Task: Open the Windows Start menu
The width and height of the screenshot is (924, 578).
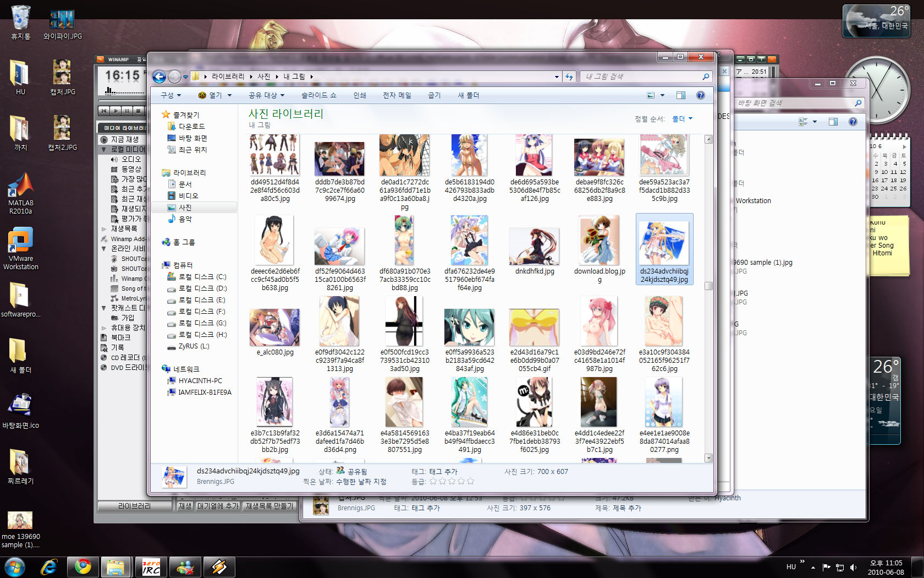Action: [x=14, y=567]
